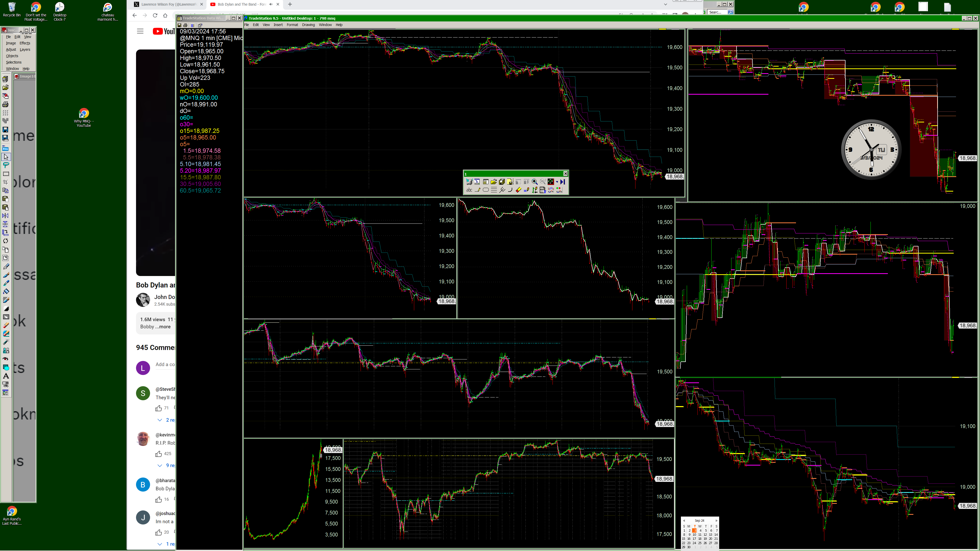Viewport: 980px width, 551px height.
Task: Click the open workspace folder icon
Action: pyautogui.click(x=494, y=182)
